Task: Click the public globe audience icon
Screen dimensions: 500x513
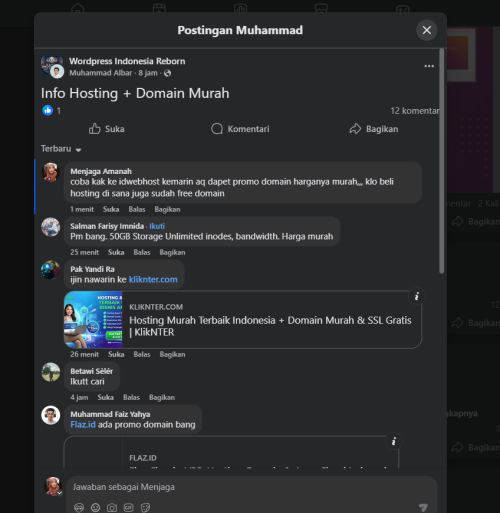Action: (167, 73)
